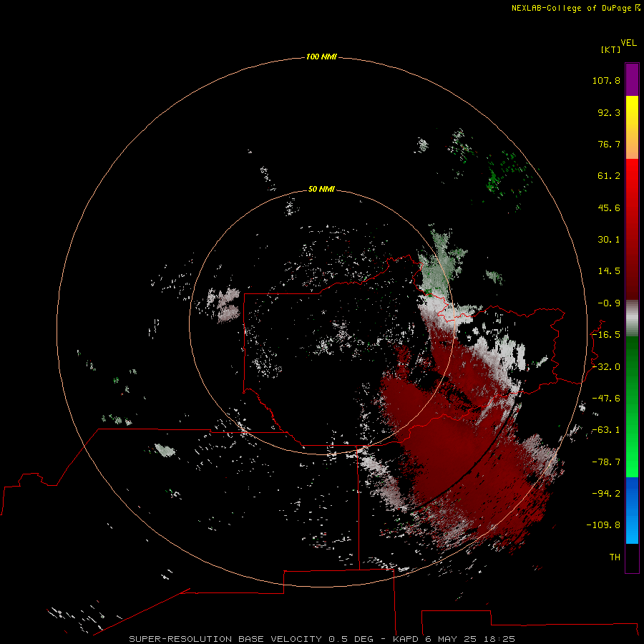The image size is (644, 644).
Task: Click the -0.9 legend value
Action: pyautogui.click(x=609, y=303)
